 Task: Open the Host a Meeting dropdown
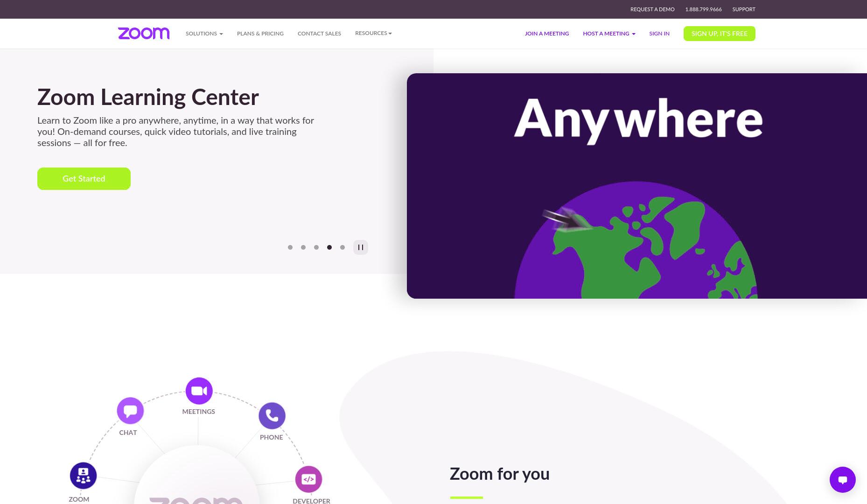[x=609, y=34]
